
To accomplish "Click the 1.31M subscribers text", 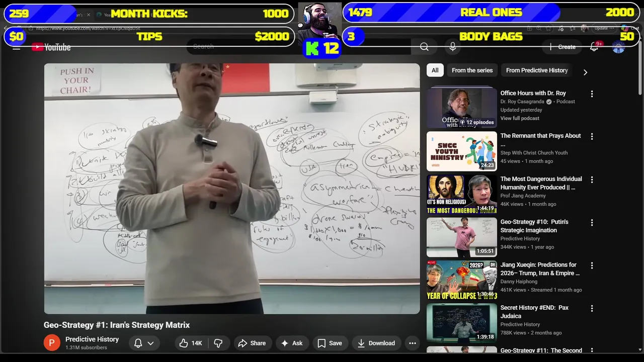I will (x=86, y=347).
